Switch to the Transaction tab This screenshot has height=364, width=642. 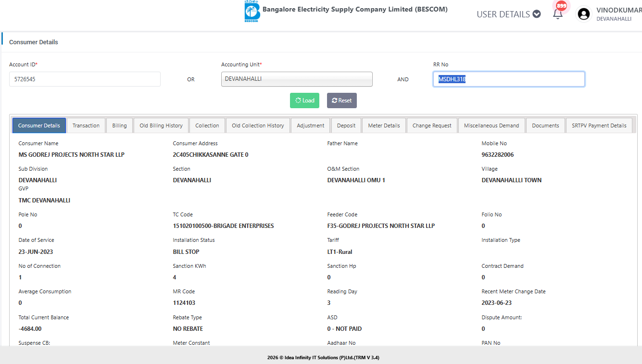click(86, 126)
